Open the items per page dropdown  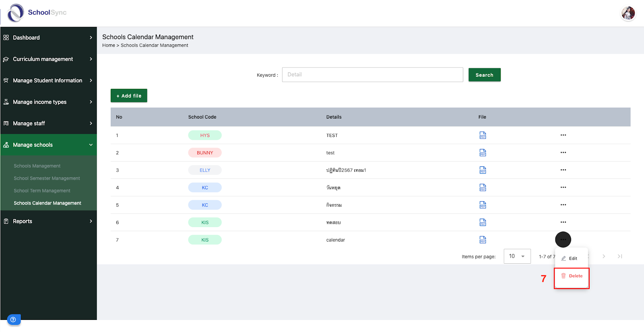pyautogui.click(x=517, y=256)
